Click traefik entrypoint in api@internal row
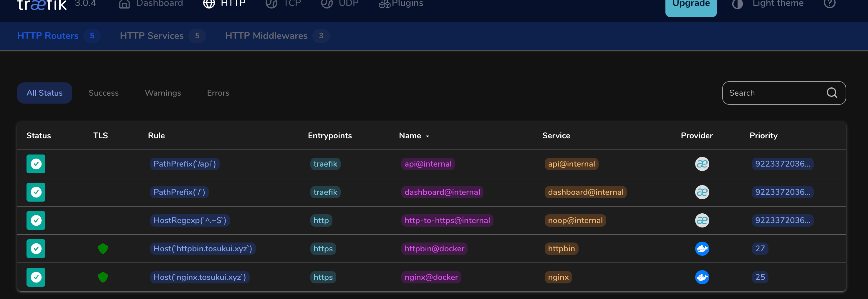This screenshot has width=868, height=299. (x=325, y=164)
